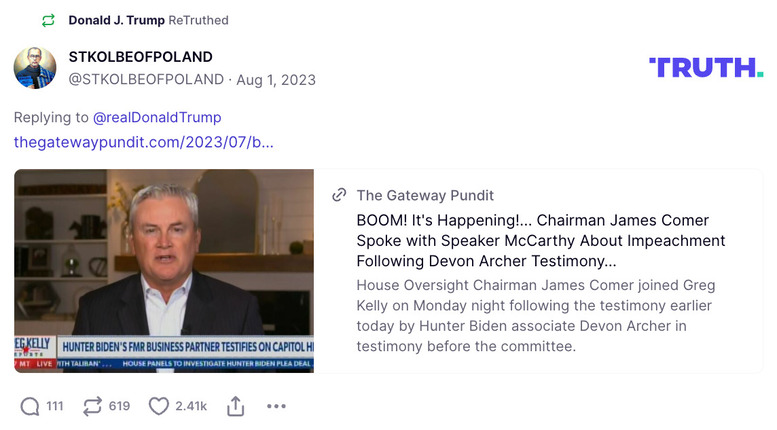Open STKOLBEOFPOLAND profile avatar
Viewport: 777px width, 430px height.
pyautogui.click(x=35, y=67)
